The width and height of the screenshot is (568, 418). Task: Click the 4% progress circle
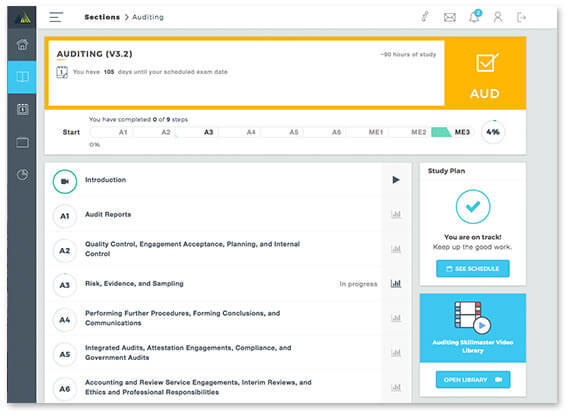(493, 132)
